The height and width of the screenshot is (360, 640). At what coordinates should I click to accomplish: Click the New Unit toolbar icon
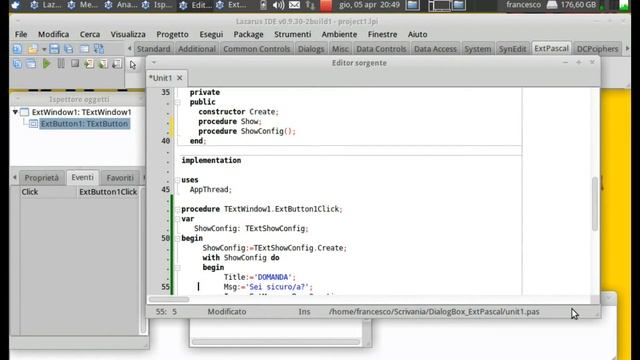coord(17,49)
